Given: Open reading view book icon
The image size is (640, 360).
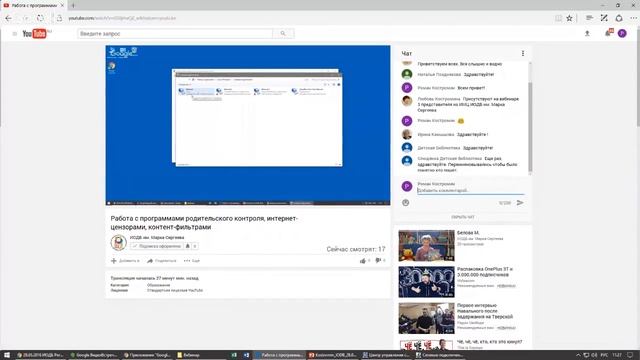Looking at the screenshot, I should point(558,18).
